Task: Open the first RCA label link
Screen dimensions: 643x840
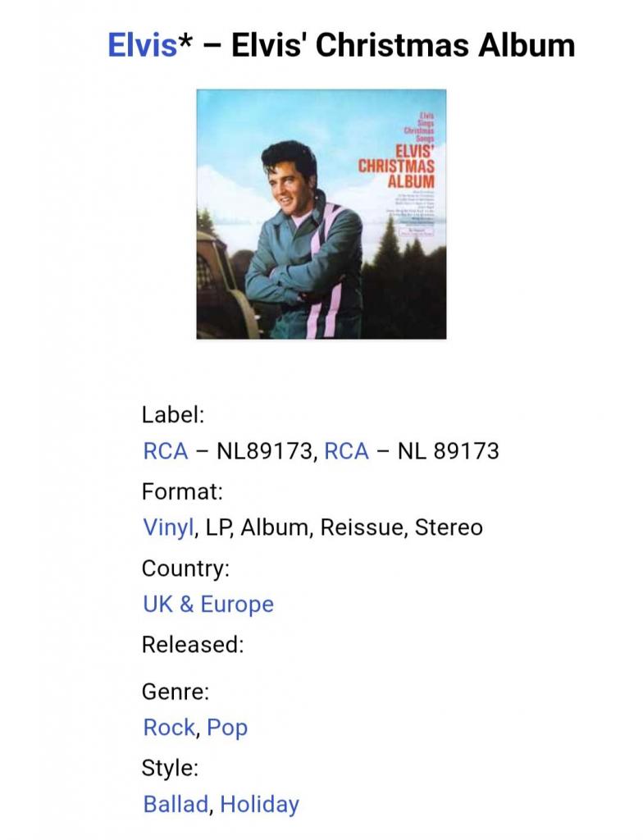Action: coord(166,451)
